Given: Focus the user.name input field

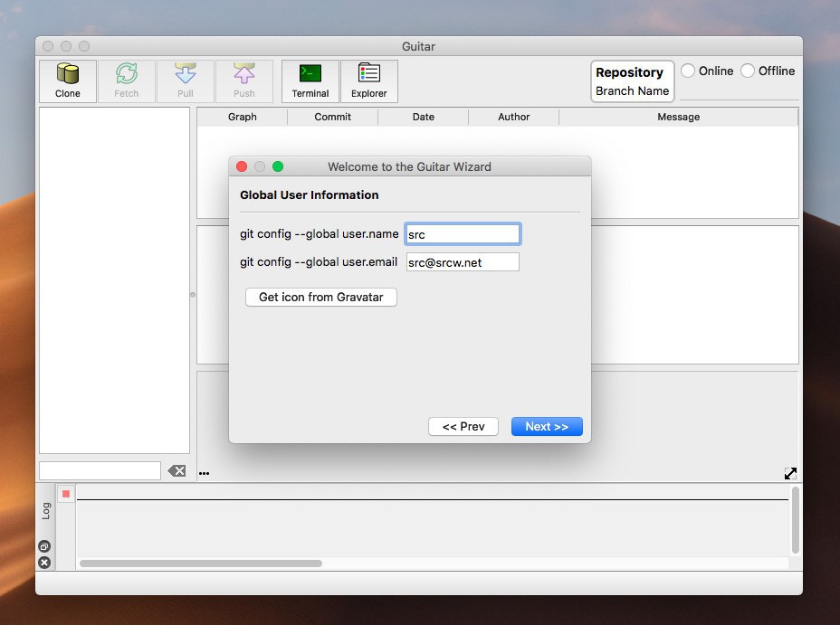Looking at the screenshot, I should click(x=463, y=234).
